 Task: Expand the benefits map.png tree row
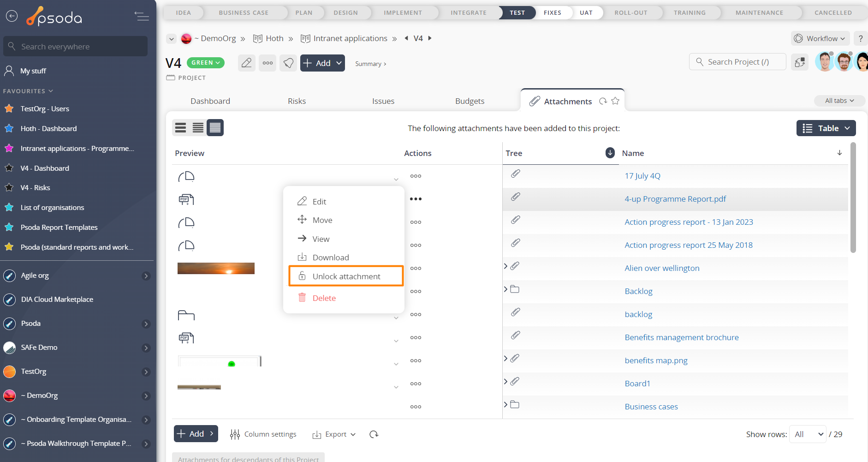pyautogui.click(x=506, y=359)
